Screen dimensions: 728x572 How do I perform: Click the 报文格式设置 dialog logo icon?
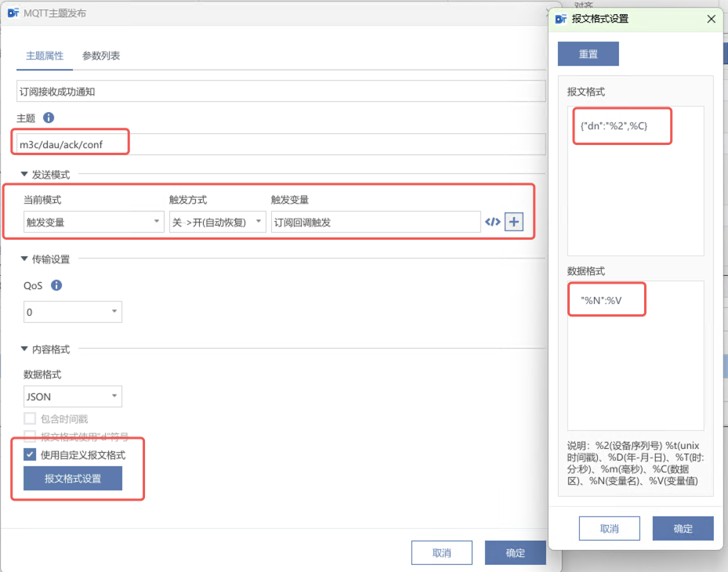tap(561, 19)
